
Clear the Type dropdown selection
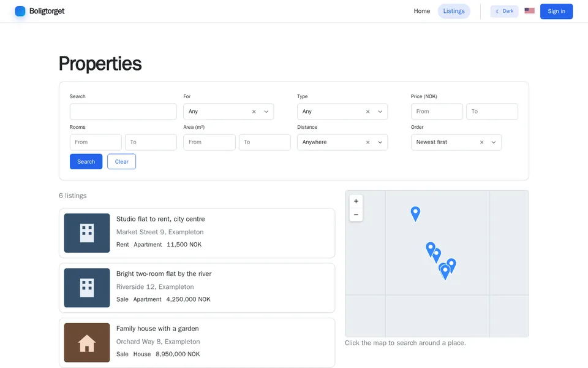coord(368,112)
